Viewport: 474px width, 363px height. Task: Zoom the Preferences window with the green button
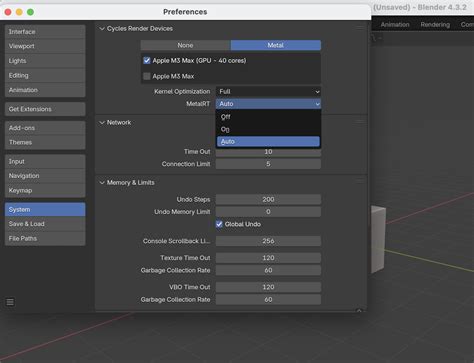(x=30, y=12)
